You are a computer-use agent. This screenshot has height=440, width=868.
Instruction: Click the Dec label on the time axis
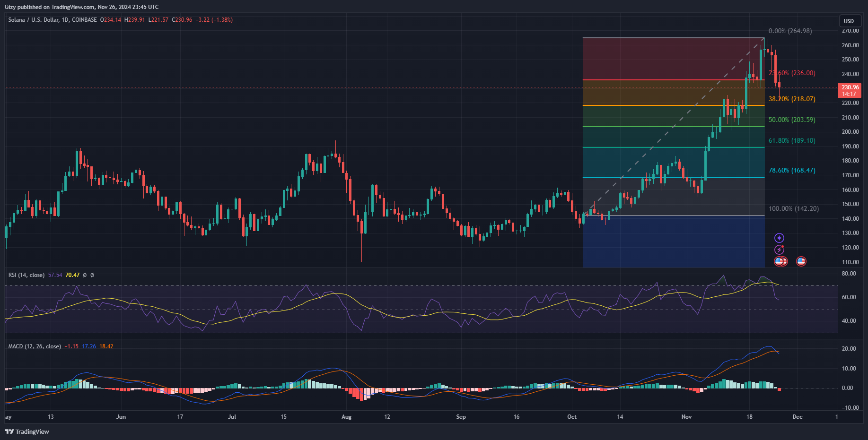pyautogui.click(x=798, y=417)
